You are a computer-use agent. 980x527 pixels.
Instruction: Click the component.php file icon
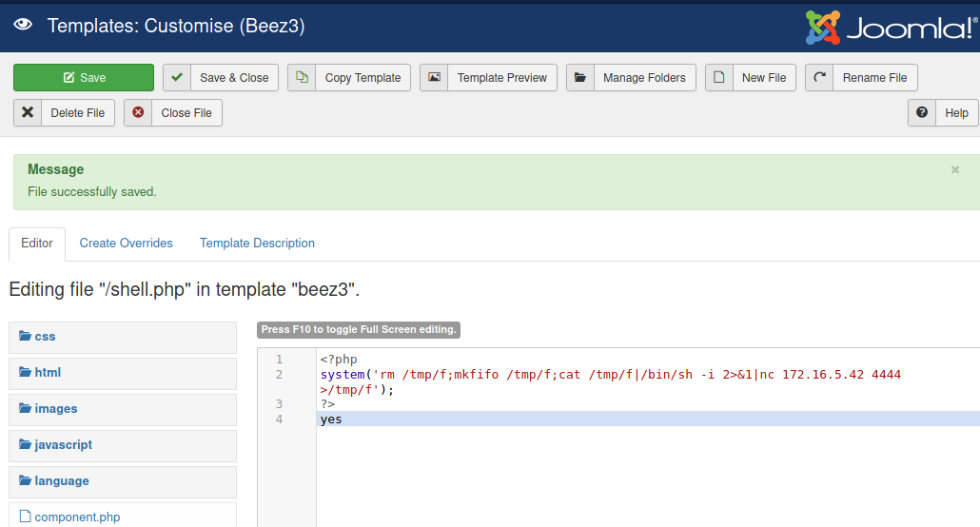[x=25, y=517]
